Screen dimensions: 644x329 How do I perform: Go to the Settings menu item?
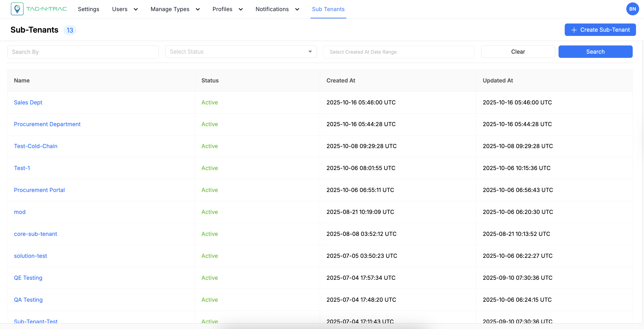pyautogui.click(x=89, y=9)
